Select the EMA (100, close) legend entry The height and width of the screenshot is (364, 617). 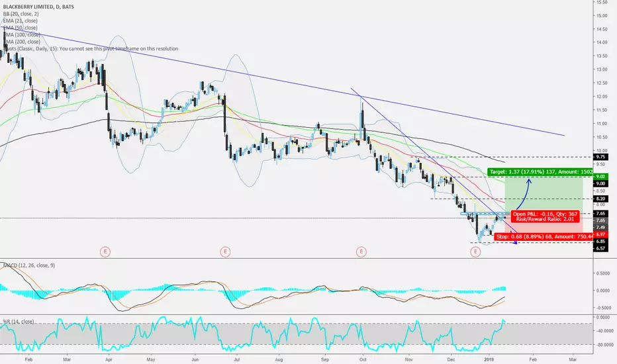[x=21, y=34]
